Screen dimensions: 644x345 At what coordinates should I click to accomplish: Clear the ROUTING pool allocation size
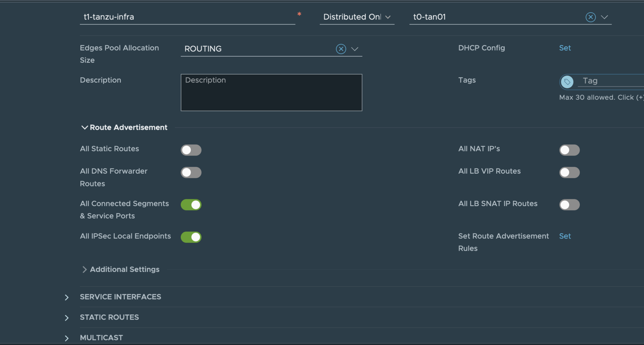[341, 49]
